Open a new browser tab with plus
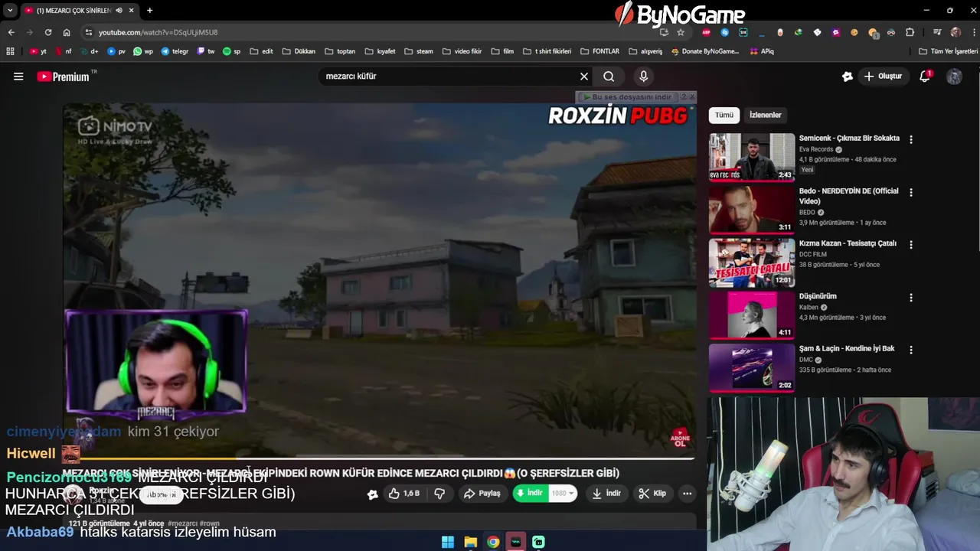Screen dimensions: 980x551 coord(149,11)
